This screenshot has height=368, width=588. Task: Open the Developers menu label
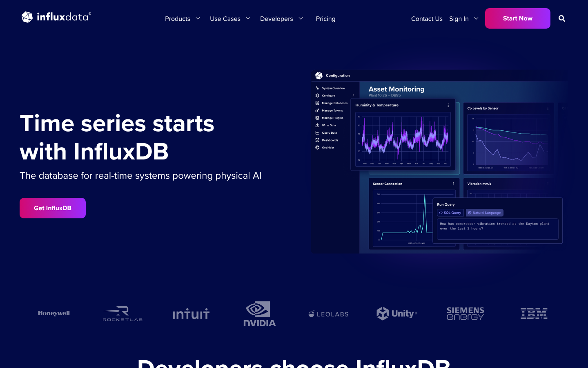[x=276, y=19]
